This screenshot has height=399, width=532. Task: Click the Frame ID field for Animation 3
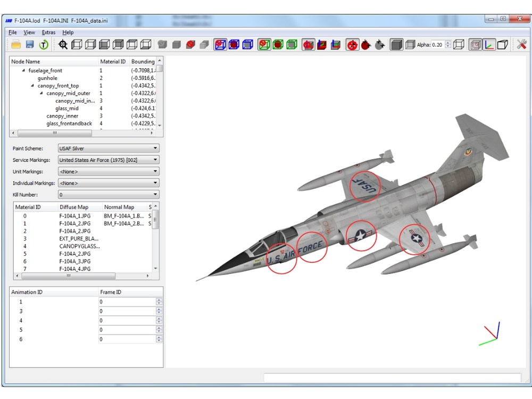(x=127, y=311)
